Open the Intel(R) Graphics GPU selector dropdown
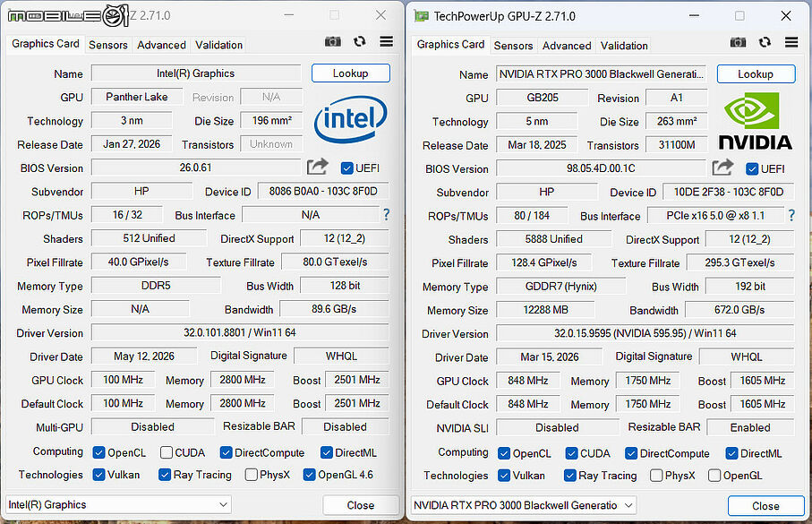812x524 pixels. coord(118,504)
